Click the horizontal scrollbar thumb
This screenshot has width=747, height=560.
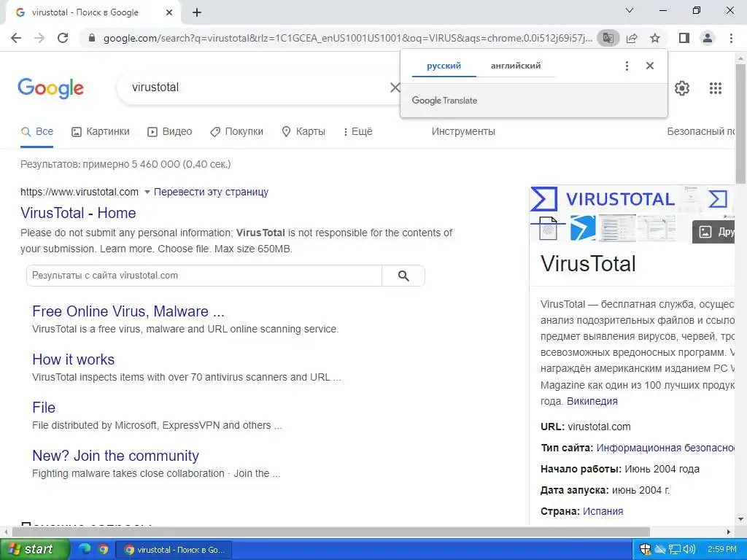(330, 532)
